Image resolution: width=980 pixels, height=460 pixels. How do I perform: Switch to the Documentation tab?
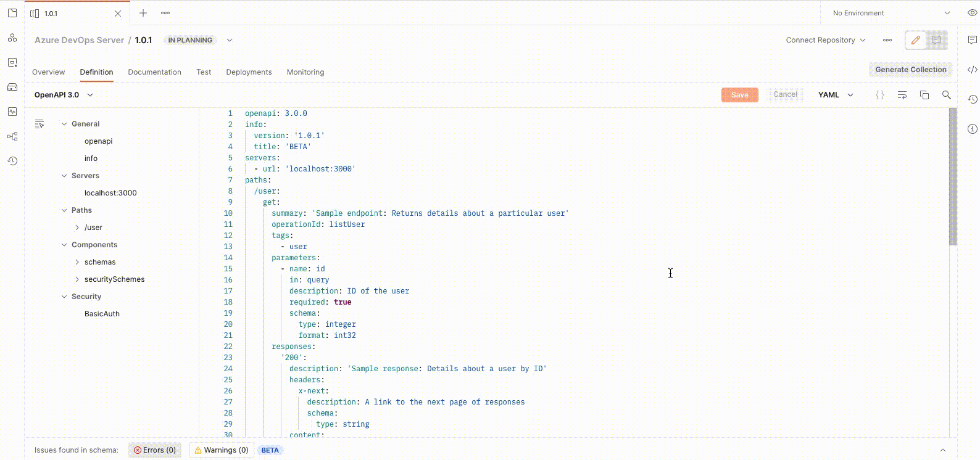point(154,72)
